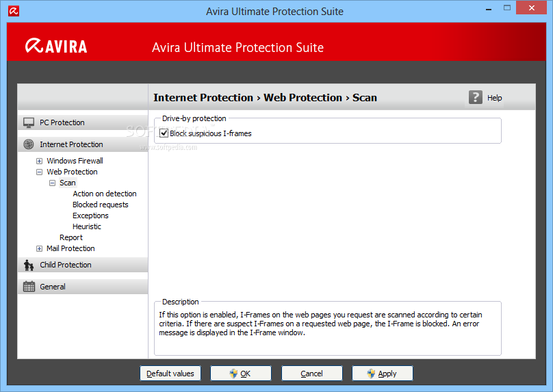Click the OK button
The image size is (553, 392).
pyautogui.click(x=241, y=374)
